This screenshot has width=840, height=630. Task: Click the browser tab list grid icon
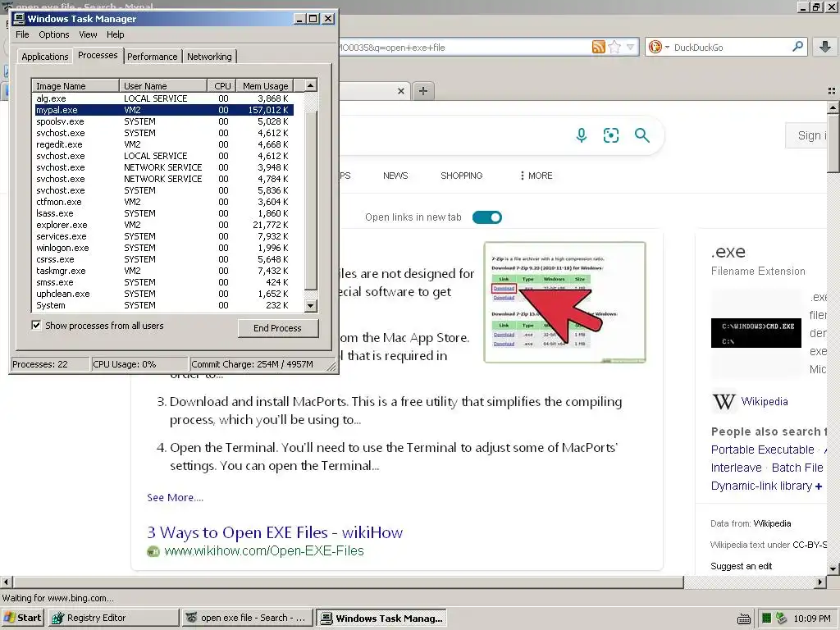pyautogui.click(x=832, y=91)
